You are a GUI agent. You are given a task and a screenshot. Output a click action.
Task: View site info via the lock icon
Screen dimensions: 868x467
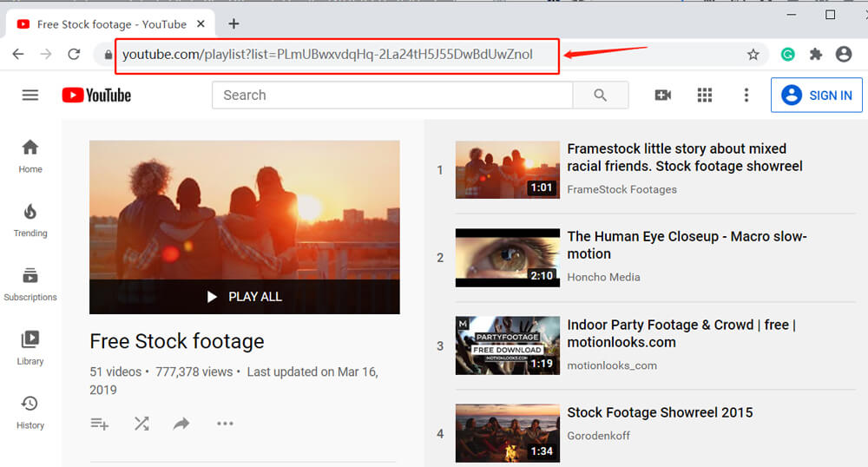[108, 54]
